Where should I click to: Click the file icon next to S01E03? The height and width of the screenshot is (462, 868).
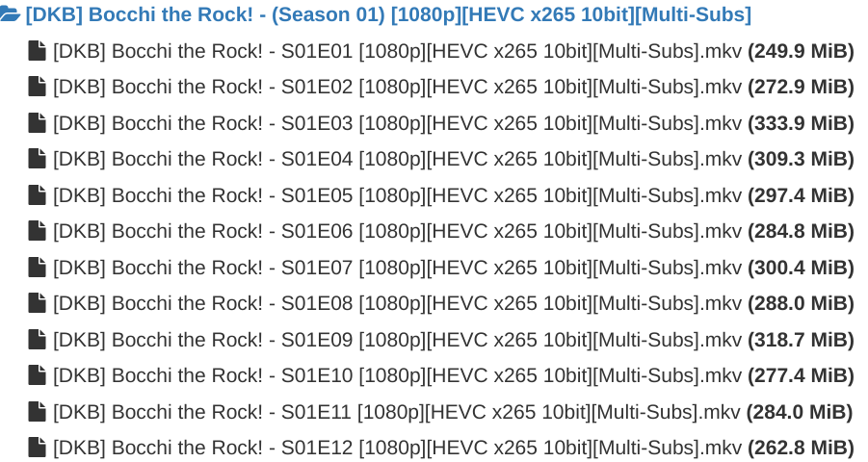38,123
